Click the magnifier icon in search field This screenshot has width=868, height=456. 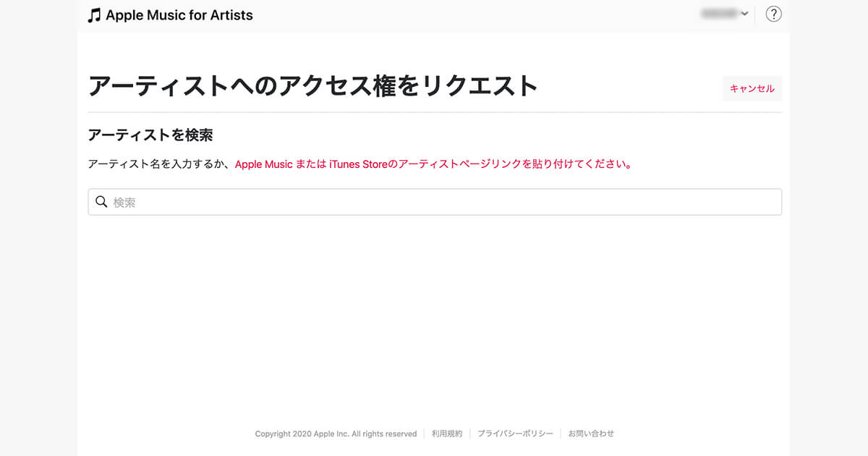[101, 202]
